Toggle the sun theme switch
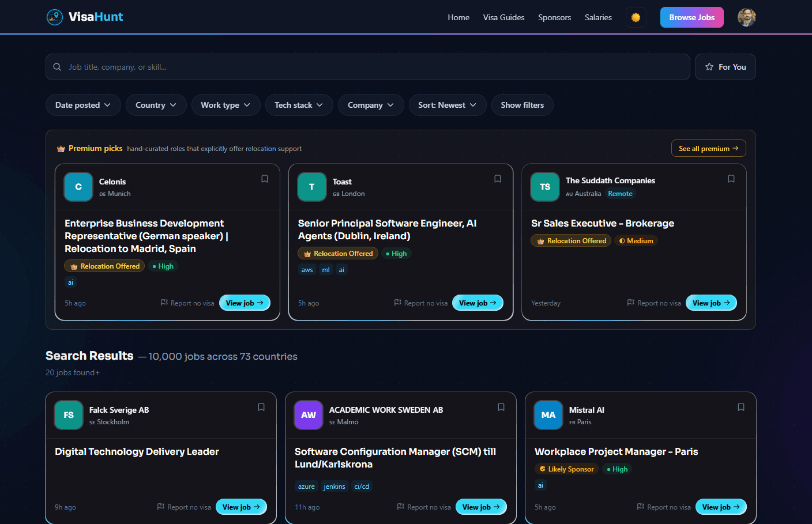Screen dimensions: 812x524 [x=636, y=17]
